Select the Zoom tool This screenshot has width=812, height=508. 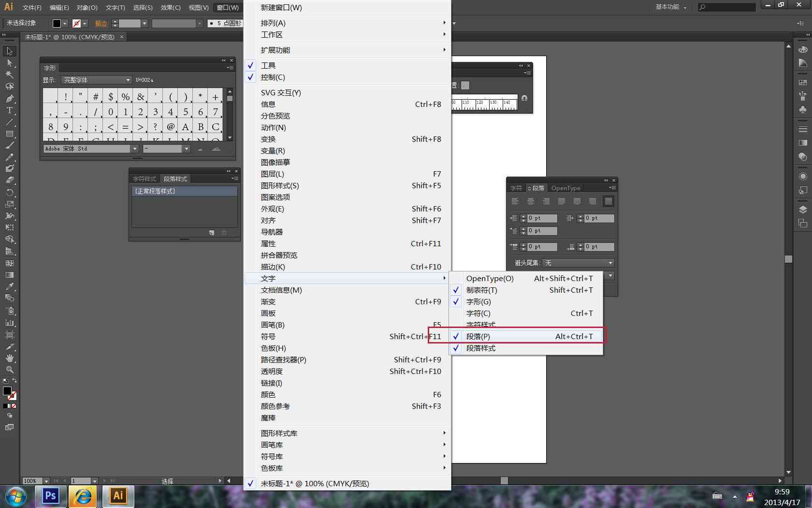(x=9, y=370)
